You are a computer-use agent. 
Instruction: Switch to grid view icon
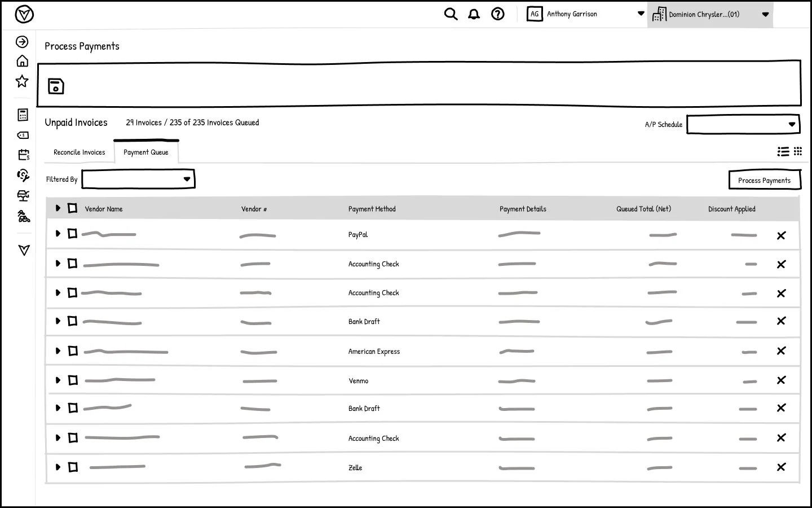(x=798, y=151)
